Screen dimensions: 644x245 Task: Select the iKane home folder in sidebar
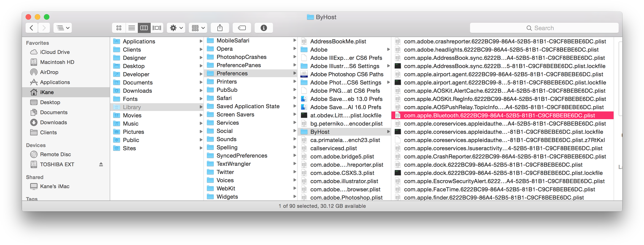click(66, 92)
